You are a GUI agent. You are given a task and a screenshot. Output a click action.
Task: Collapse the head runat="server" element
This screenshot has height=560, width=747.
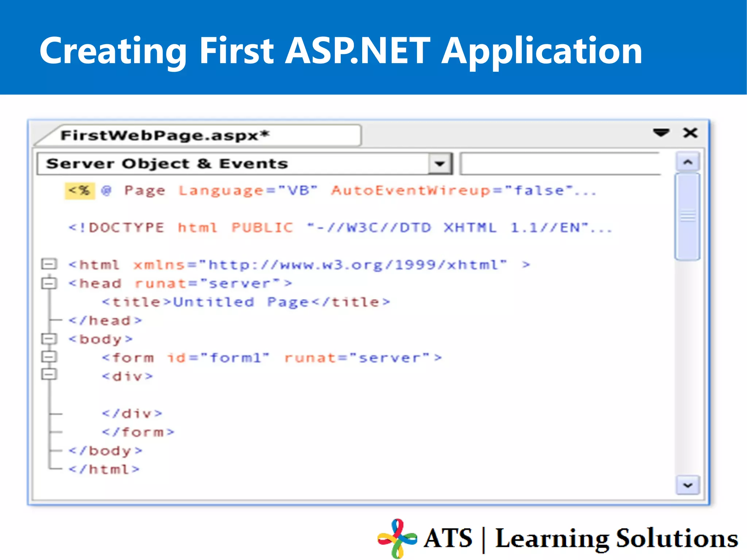[49, 283]
